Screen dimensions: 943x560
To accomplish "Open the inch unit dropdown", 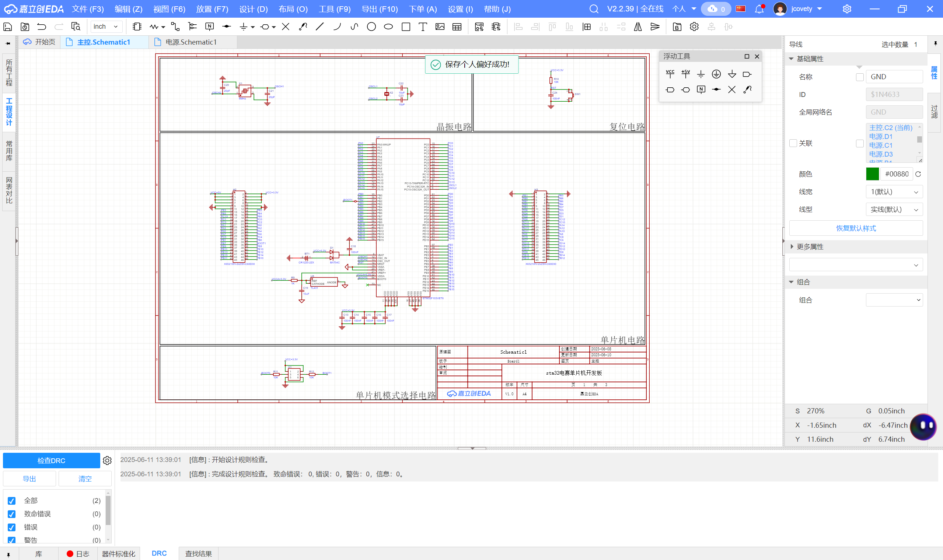I will pos(106,27).
